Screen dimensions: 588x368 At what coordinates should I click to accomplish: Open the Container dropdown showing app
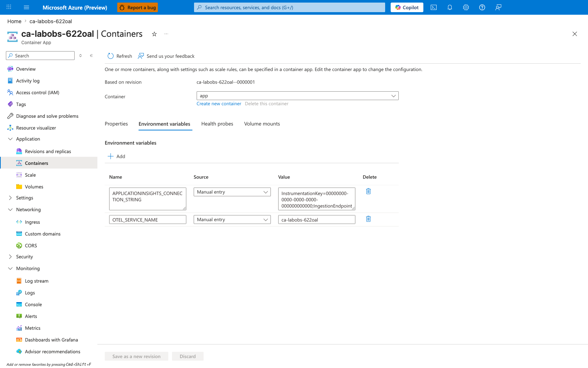[298, 96]
